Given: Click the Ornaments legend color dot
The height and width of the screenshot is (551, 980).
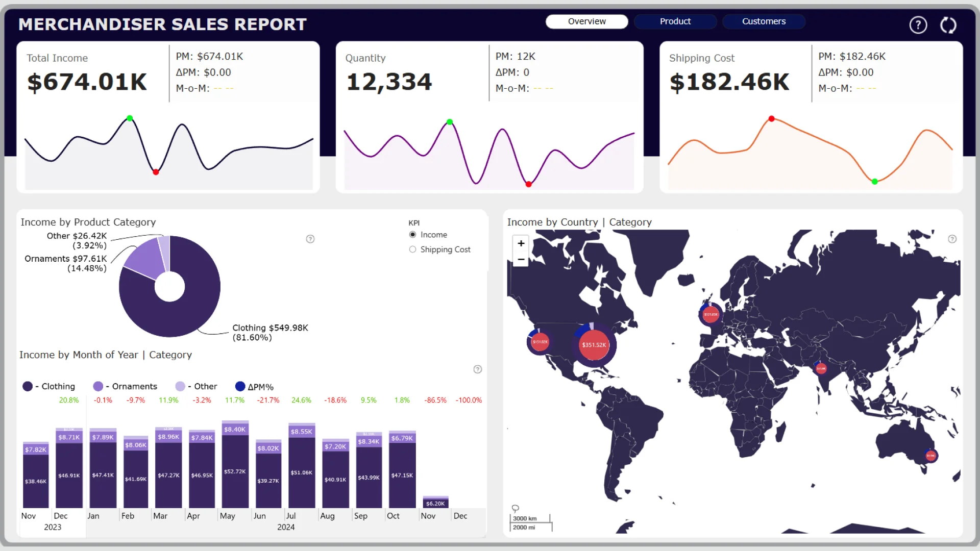Looking at the screenshot, I should pos(98,386).
